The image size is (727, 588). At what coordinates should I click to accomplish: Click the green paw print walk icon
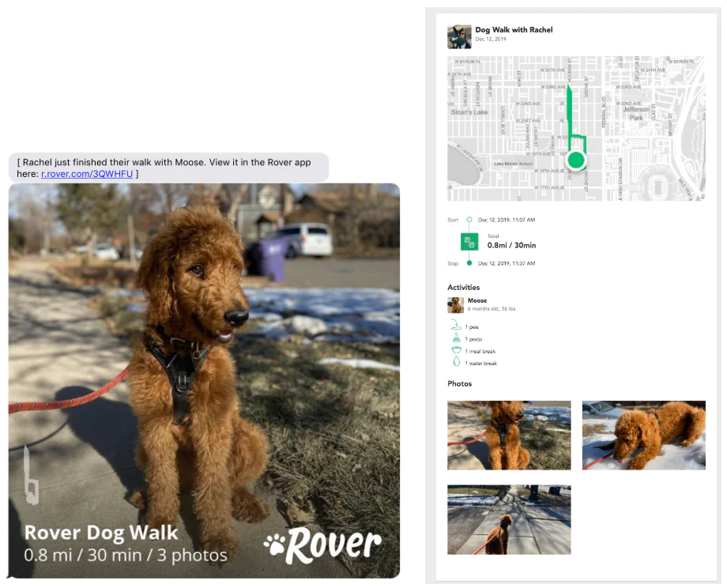[x=469, y=242]
